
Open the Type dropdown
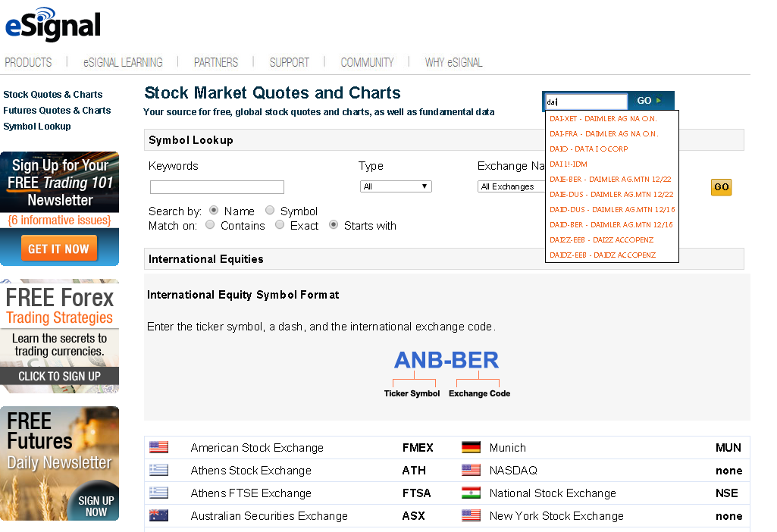coord(396,186)
